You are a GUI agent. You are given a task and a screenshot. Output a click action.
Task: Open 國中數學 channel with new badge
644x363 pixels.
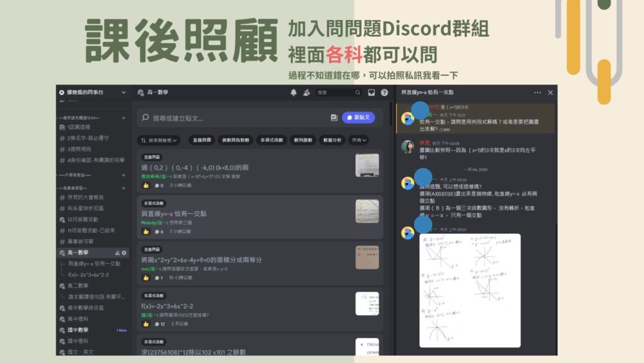92,330
